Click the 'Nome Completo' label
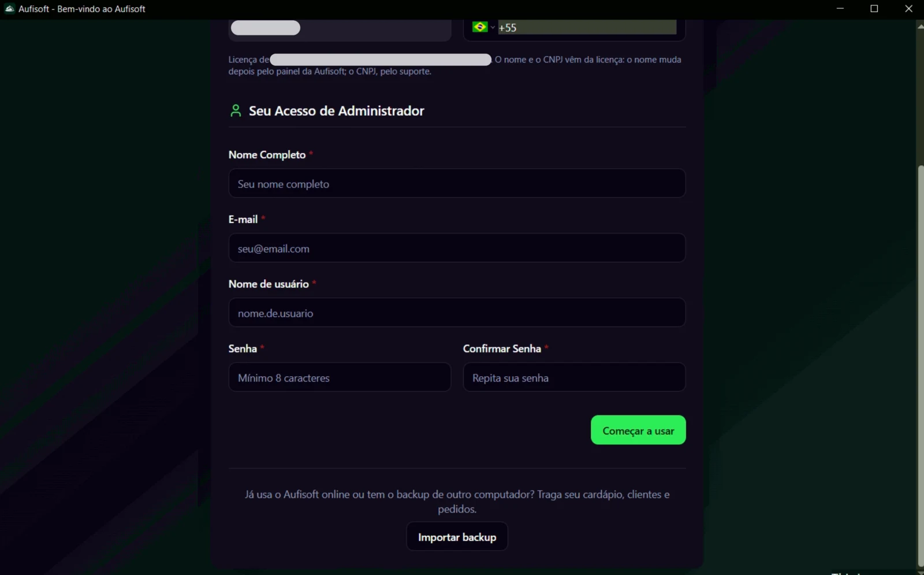The image size is (924, 575). 267,154
